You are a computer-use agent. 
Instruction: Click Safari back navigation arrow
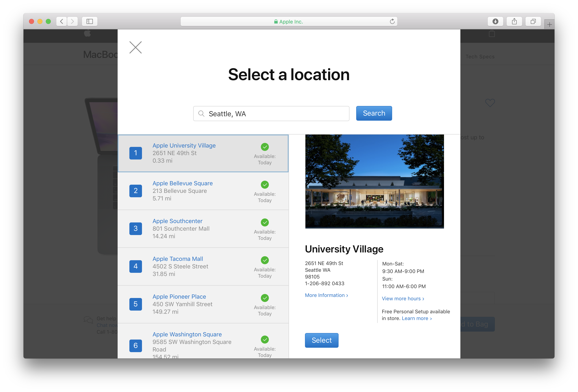click(x=62, y=21)
